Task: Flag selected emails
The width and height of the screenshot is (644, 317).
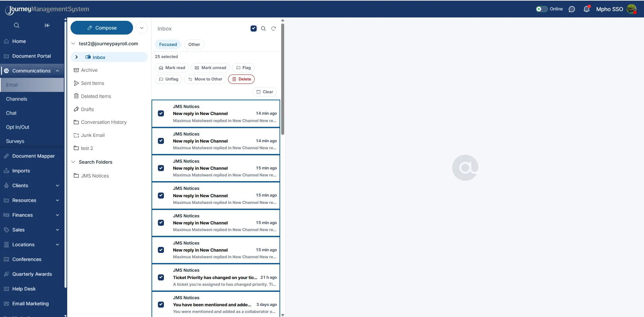Action: pyautogui.click(x=243, y=68)
